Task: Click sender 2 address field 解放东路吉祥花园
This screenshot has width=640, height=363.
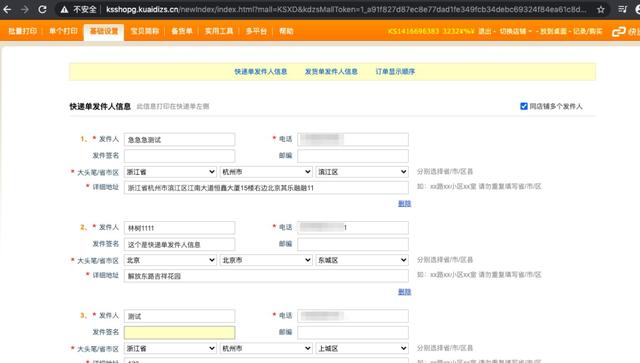Action: point(266,276)
